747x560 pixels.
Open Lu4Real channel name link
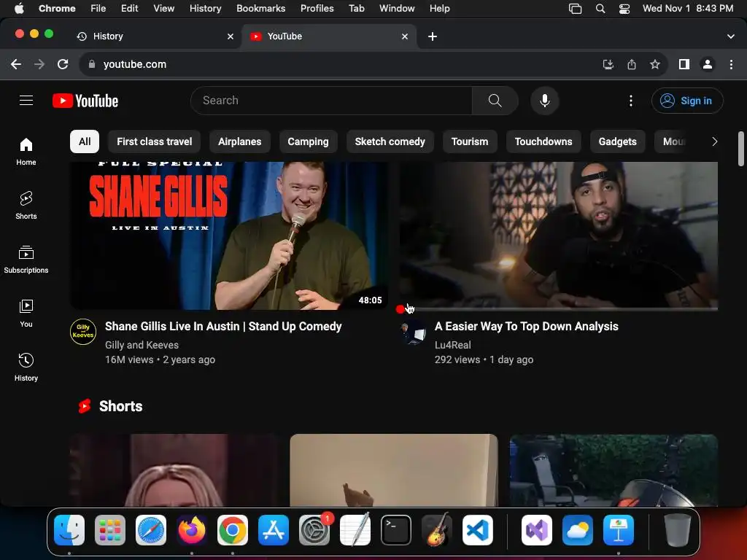(452, 345)
